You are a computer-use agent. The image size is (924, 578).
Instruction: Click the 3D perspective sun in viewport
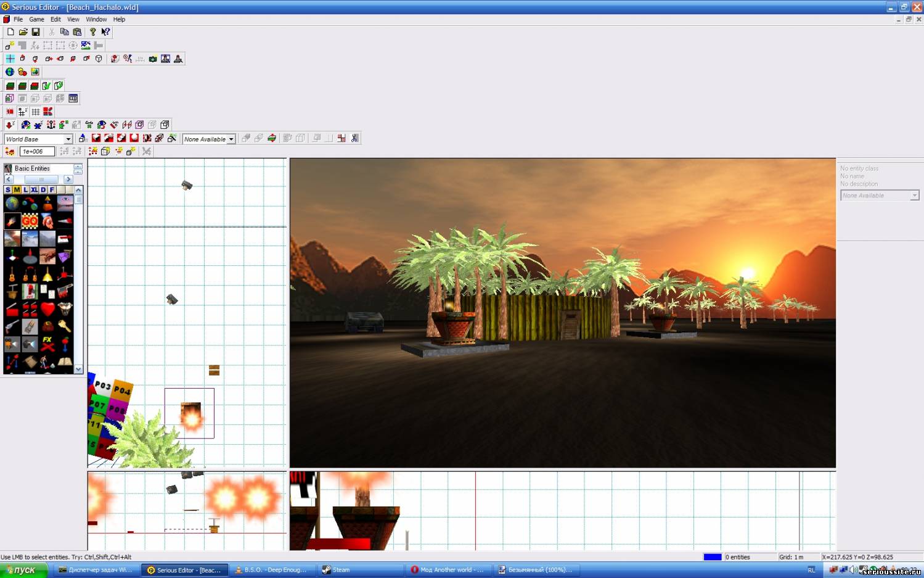[x=748, y=273]
